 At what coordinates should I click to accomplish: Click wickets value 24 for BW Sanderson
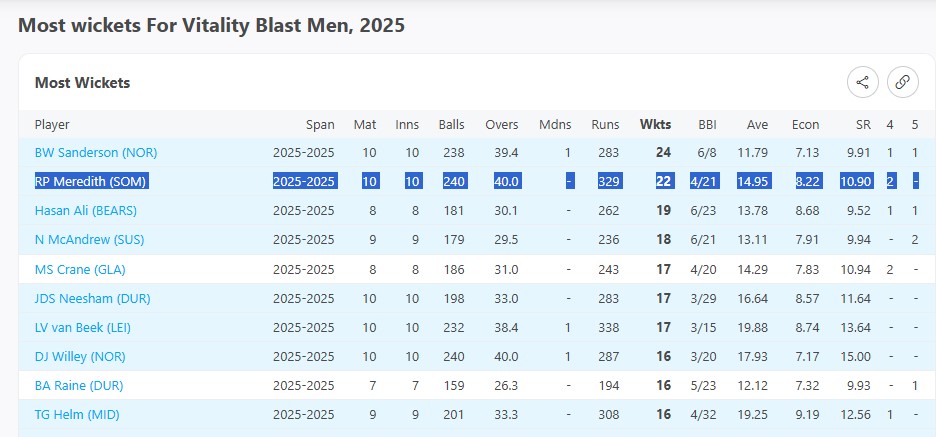click(663, 152)
